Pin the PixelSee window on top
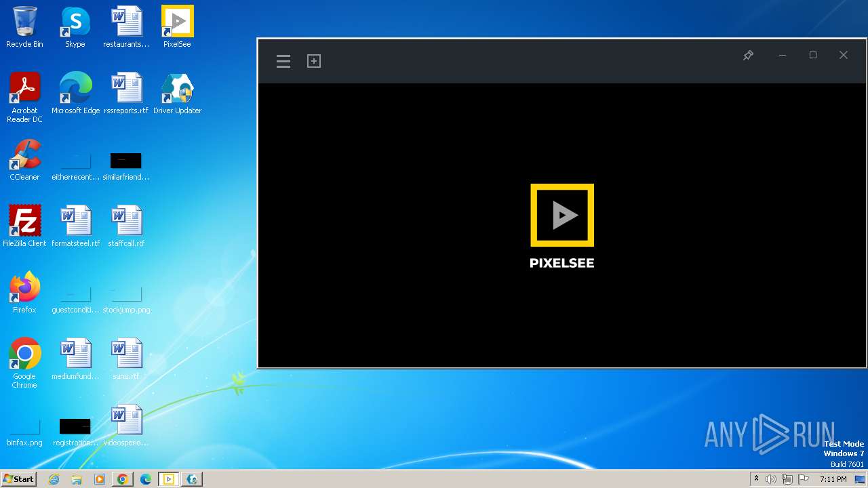868x488 pixels. 749,55
